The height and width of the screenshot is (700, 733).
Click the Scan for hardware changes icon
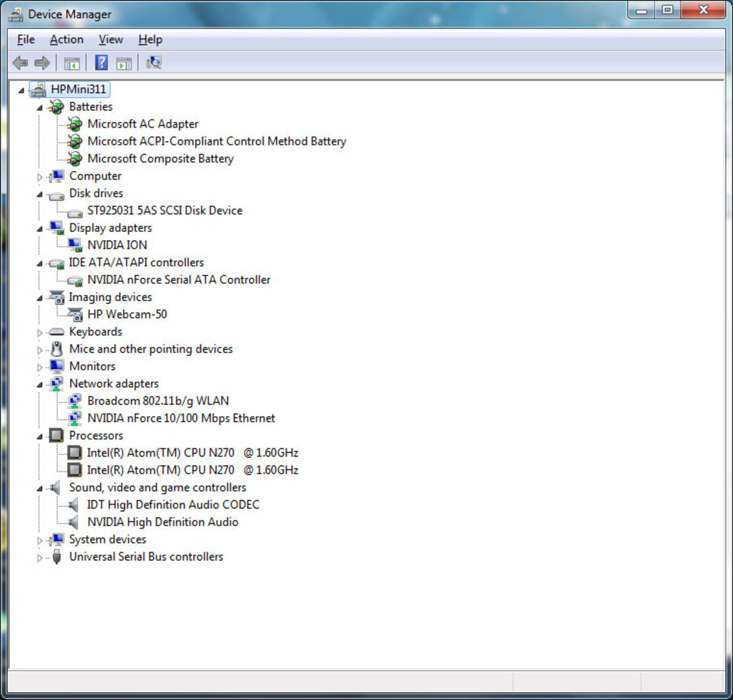pos(154,63)
